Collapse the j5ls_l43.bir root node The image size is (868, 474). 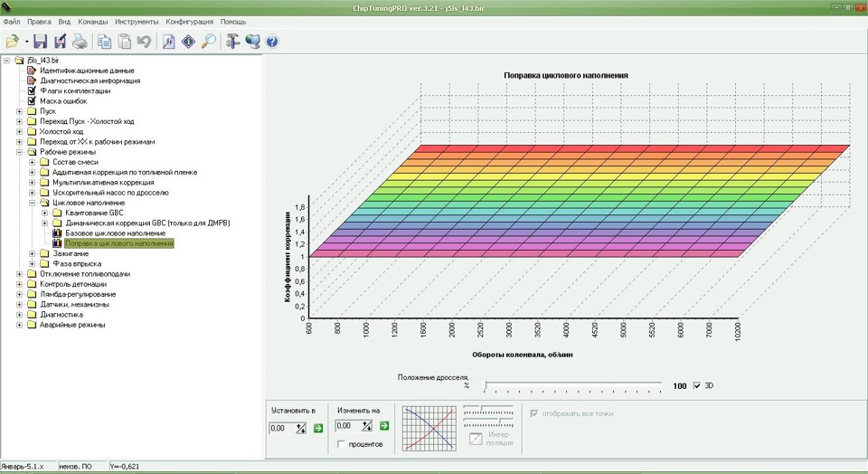[x=6, y=61]
